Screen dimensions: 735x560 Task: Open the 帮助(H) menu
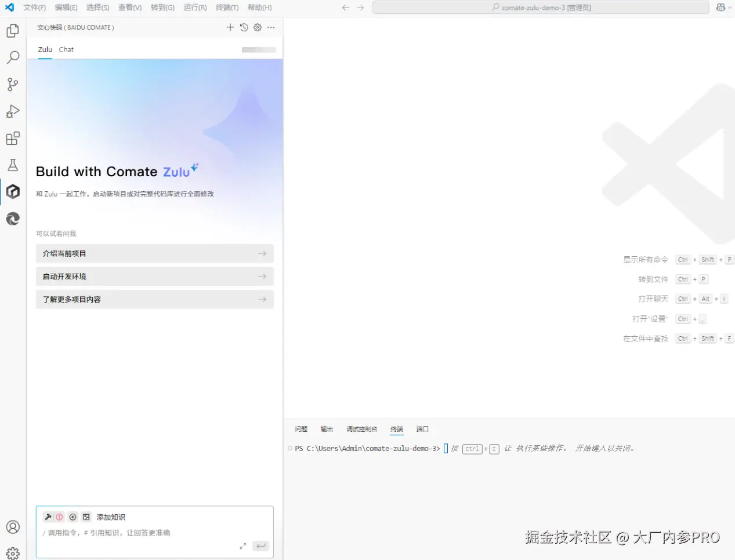tap(259, 8)
